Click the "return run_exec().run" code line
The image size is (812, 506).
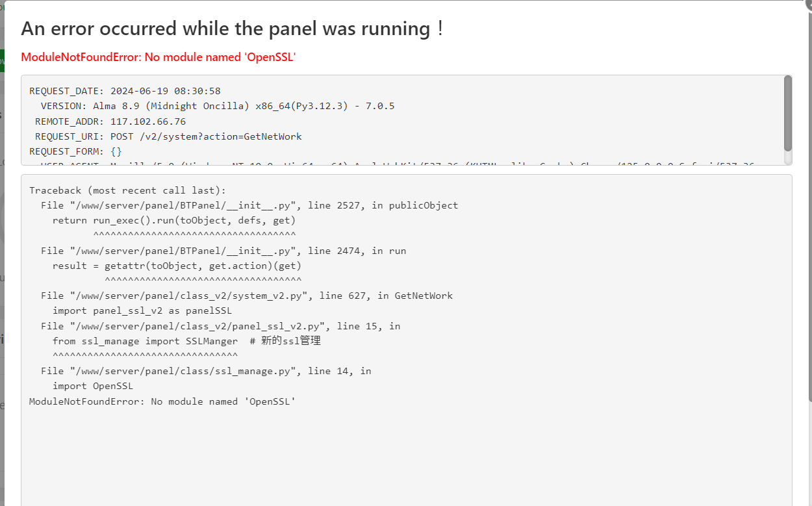pyautogui.click(x=173, y=220)
